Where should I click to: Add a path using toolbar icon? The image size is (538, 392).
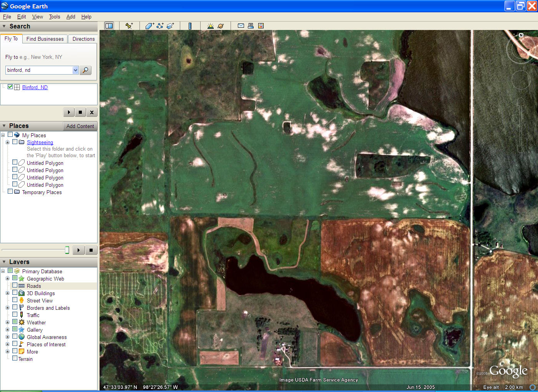[x=160, y=26]
